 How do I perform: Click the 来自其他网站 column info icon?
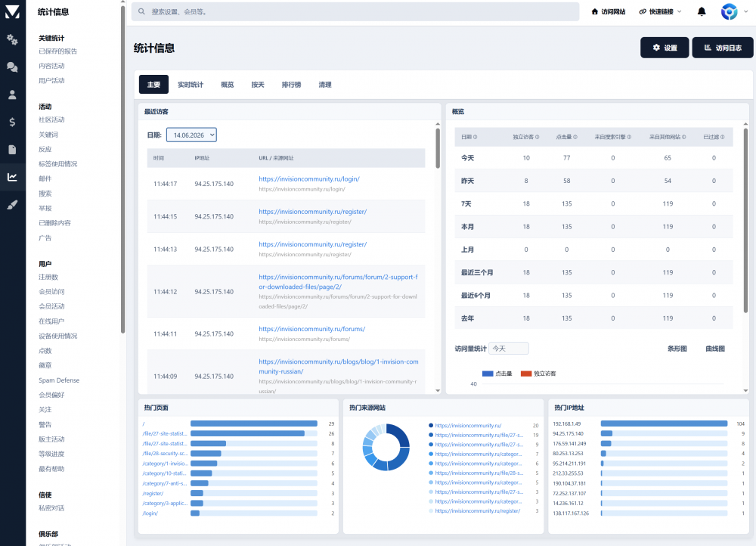(x=683, y=137)
